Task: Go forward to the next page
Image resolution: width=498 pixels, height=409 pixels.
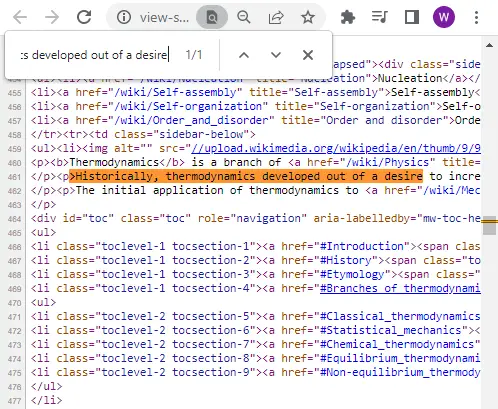Action: [x=52, y=17]
